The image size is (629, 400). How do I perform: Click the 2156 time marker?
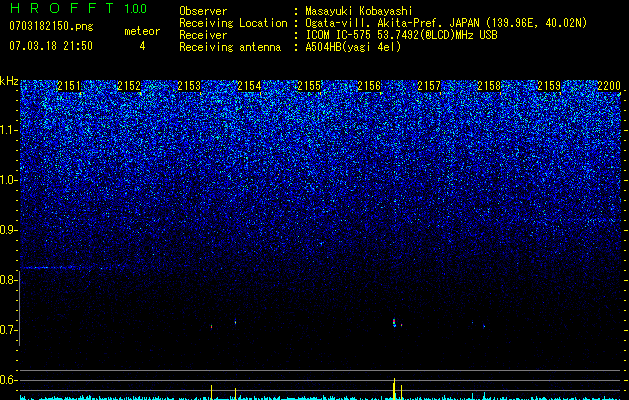click(369, 86)
